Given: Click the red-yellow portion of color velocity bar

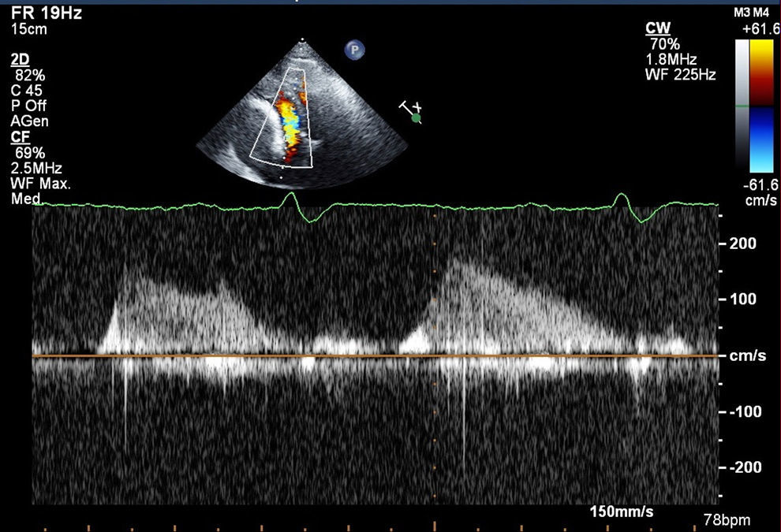Looking at the screenshot, I should (x=761, y=71).
